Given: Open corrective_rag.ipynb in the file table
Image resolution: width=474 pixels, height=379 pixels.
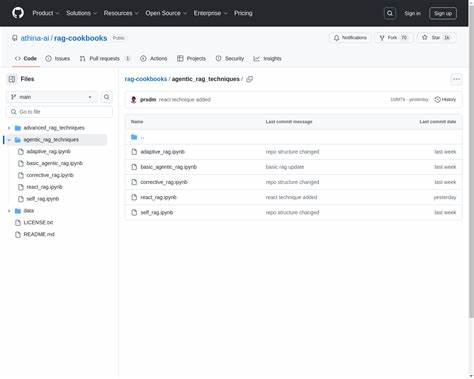Looking at the screenshot, I should pyautogui.click(x=164, y=182).
